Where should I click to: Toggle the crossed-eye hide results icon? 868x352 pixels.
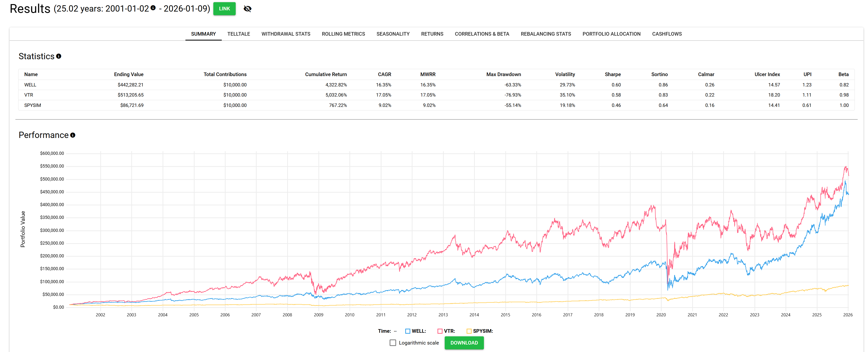247,9
